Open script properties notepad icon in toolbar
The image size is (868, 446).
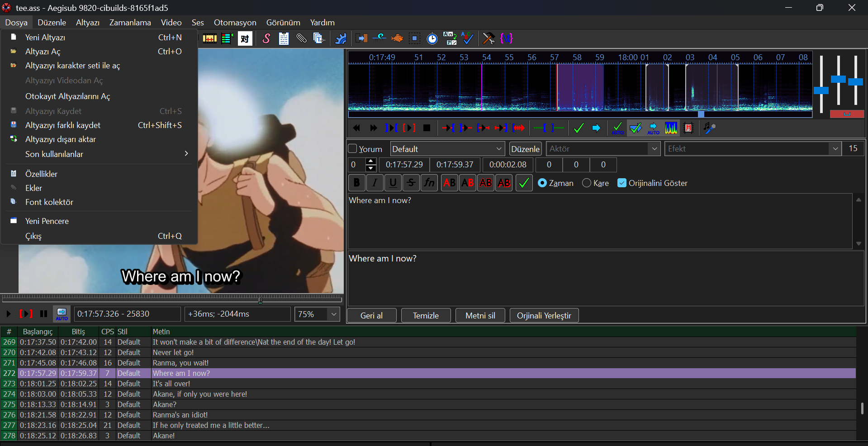click(284, 38)
